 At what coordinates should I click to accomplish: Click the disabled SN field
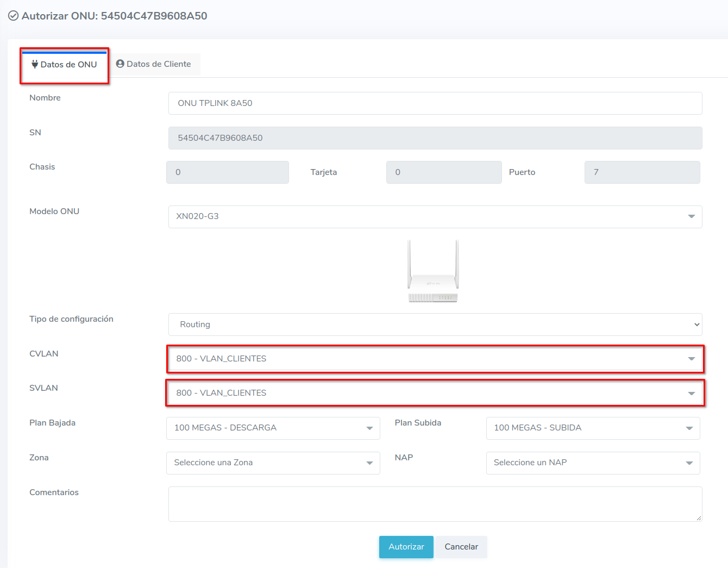[x=435, y=138]
